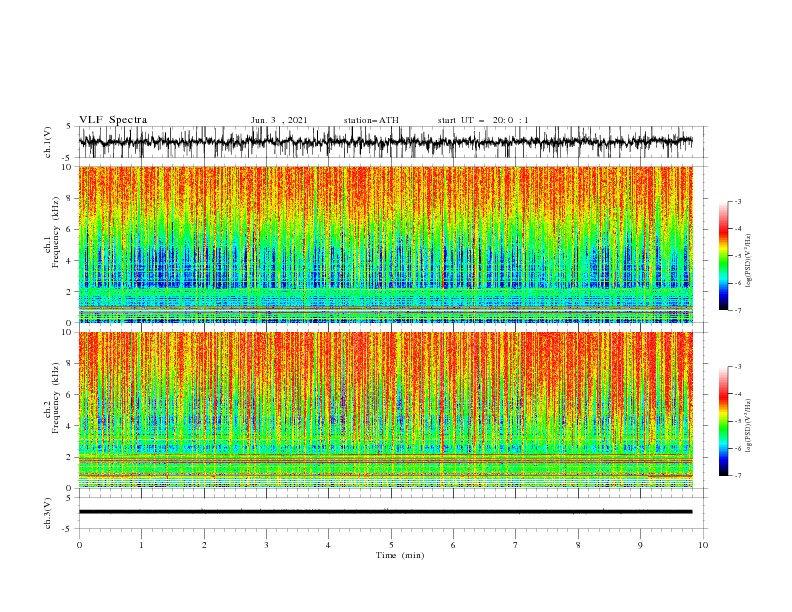Click the "10" tick on the Time axis
The width and height of the screenshot is (792, 612).
(x=703, y=545)
